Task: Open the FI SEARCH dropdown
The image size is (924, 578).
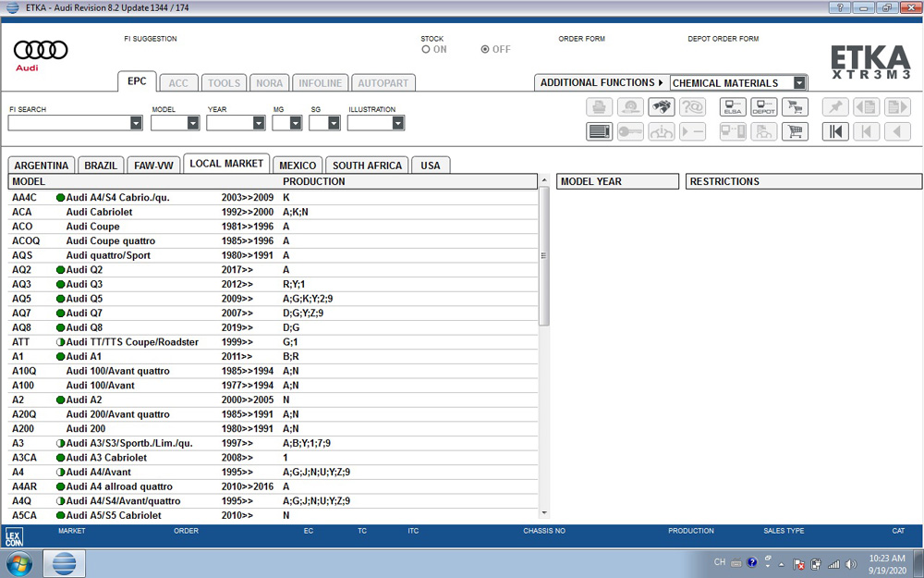Action: click(136, 123)
